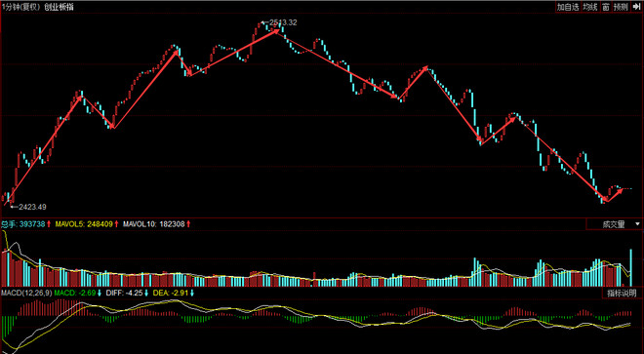Click the 1分钟(复权) period label

[x=18, y=7]
